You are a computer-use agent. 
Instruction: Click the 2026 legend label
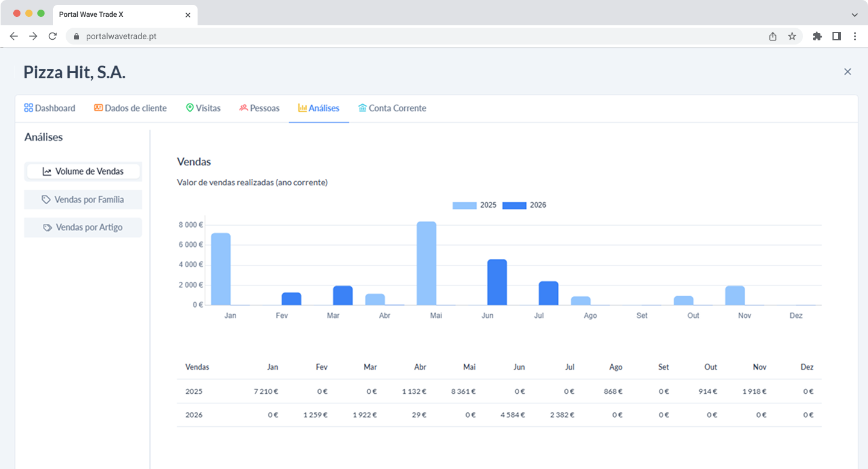(x=538, y=205)
